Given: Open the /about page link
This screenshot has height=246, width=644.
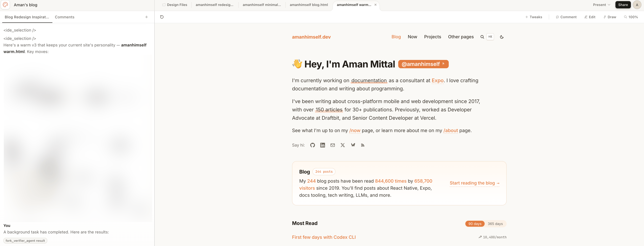Looking at the screenshot, I should (450, 131).
